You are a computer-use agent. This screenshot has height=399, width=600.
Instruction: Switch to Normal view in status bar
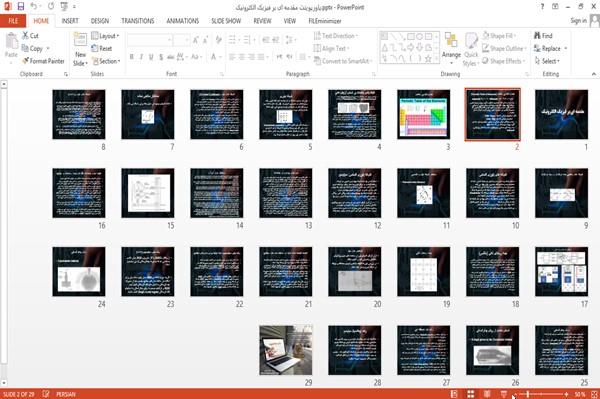(454, 394)
